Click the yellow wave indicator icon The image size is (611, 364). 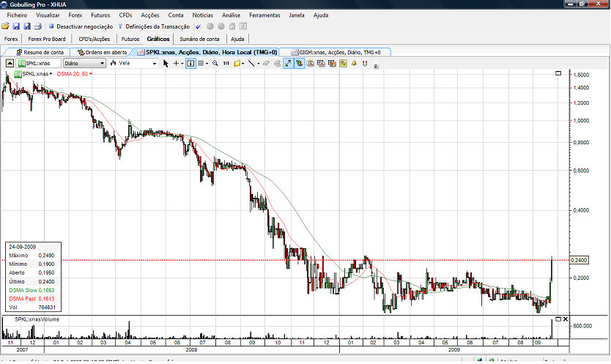tap(343, 64)
